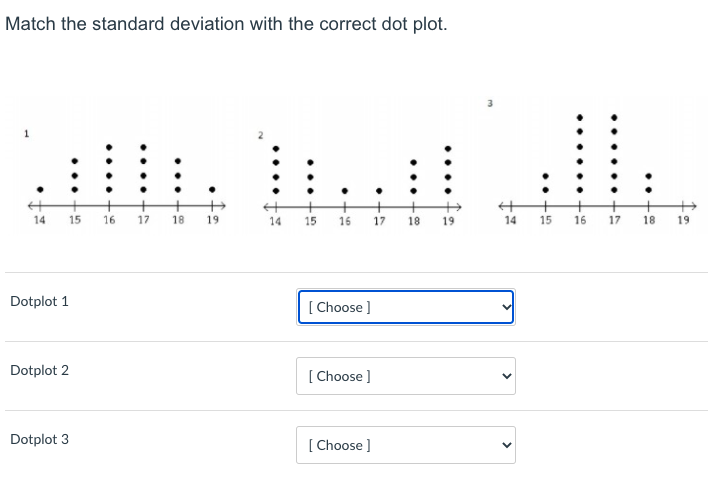
Task: Click the Dotplot 1 row label
Action: tap(39, 301)
